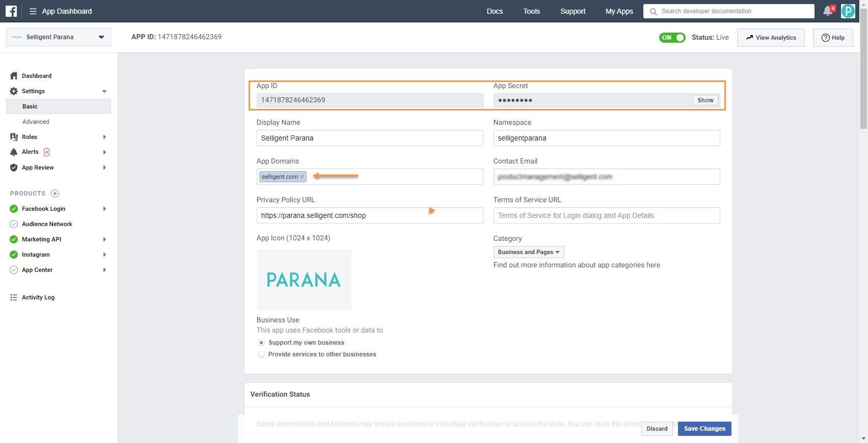The width and height of the screenshot is (868, 443).
Task: Click the Dashboard home icon
Action: click(14, 76)
